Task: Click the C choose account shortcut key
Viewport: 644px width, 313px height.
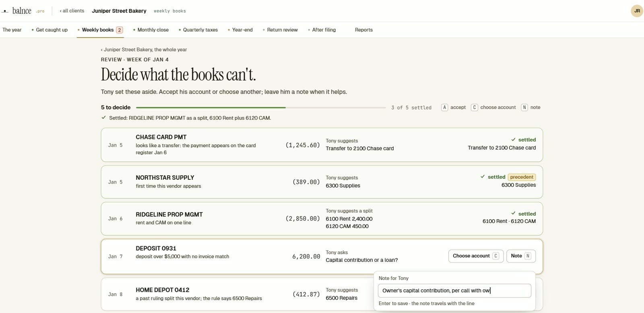Action: tap(475, 107)
